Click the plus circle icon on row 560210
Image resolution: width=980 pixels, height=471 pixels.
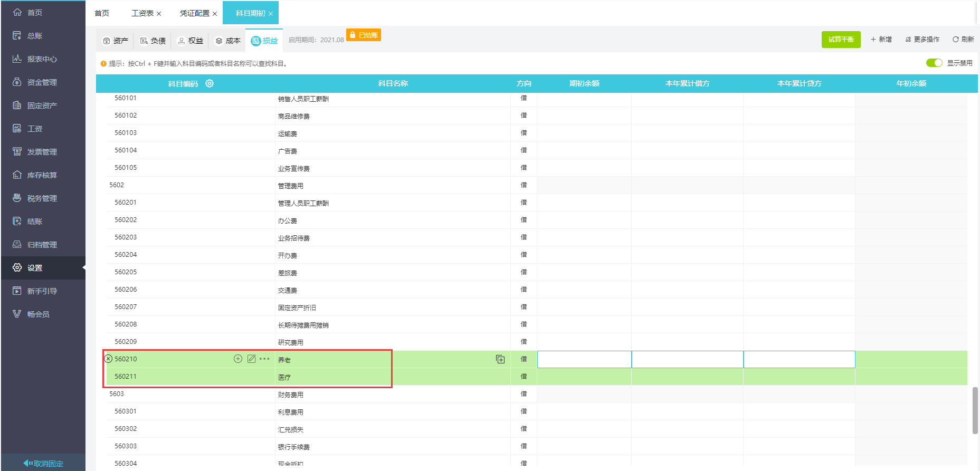coord(238,359)
